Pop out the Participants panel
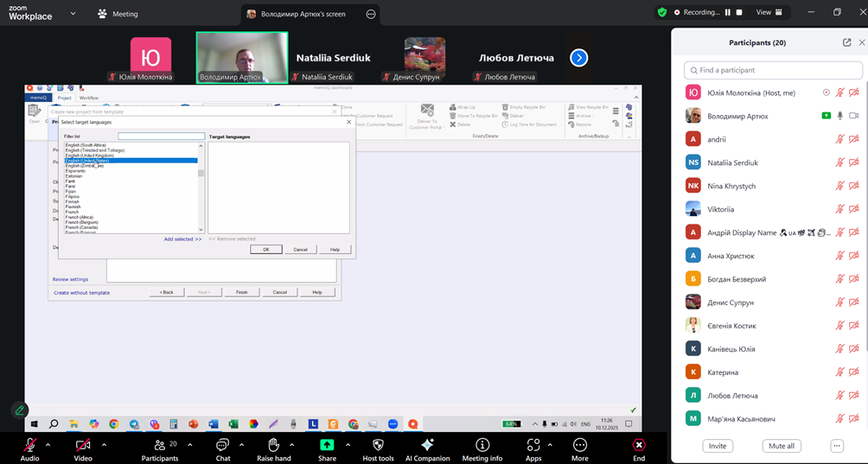Viewport: 868px width, 464px height. point(846,42)
